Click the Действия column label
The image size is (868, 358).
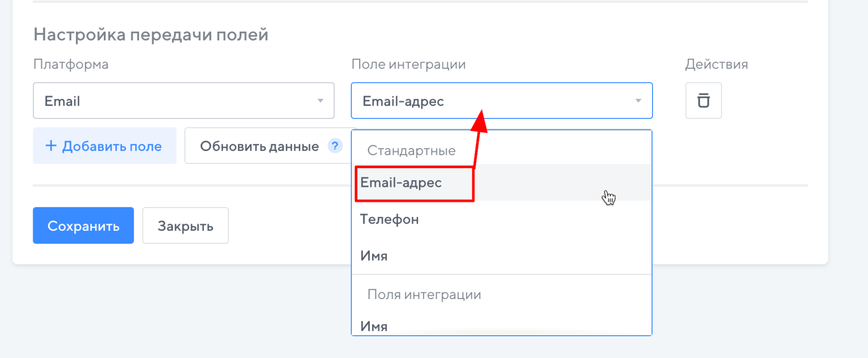[x=716, y=64]
